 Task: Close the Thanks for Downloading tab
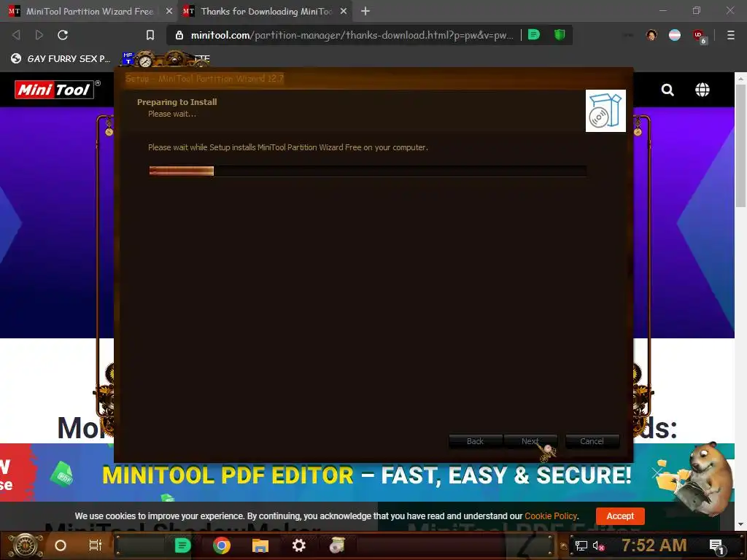344,11
